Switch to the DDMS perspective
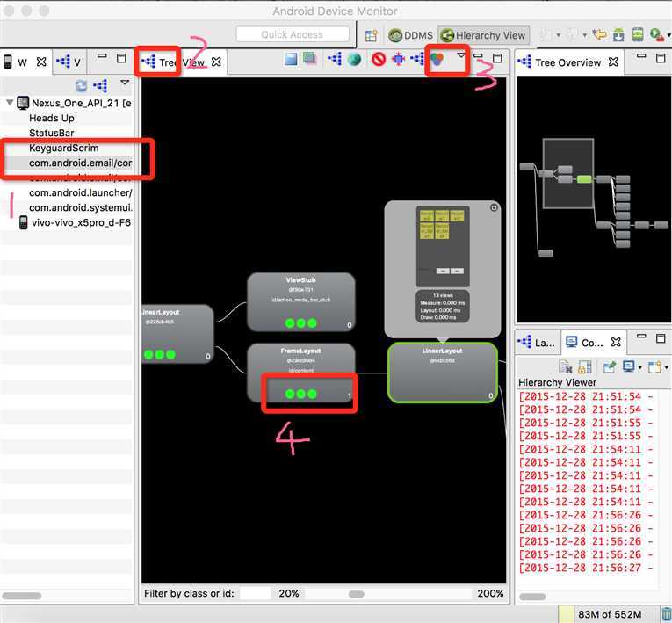This screenshot has height=623, width=672. [410, 35]
